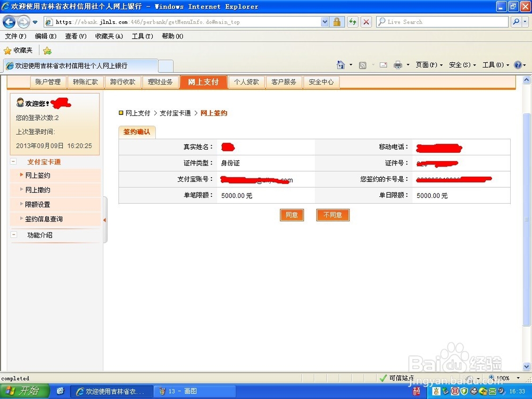Open the 文件(F) menu
The height and width of the screenshot is (399, 532).
[15, 36]
